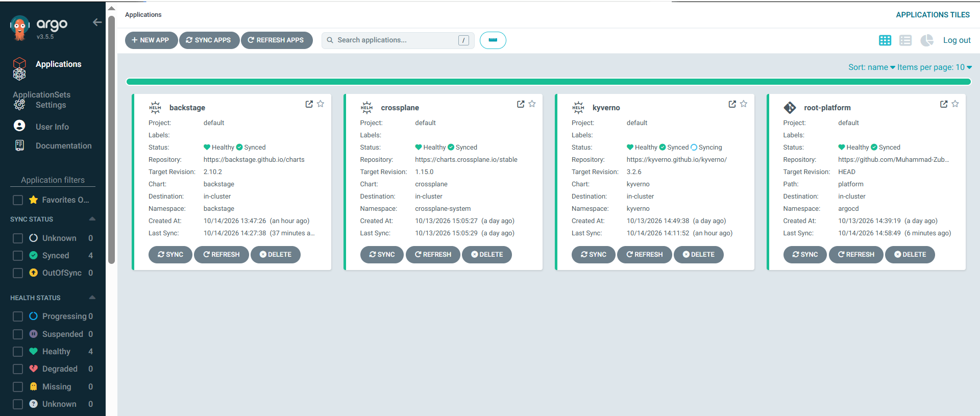980x416 pixels.
Task: Tick the Degraded health filter
Action: pos(18,369)
